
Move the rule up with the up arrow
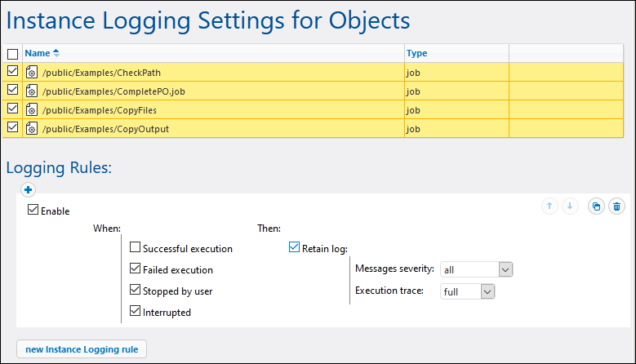tap(550, 206)
